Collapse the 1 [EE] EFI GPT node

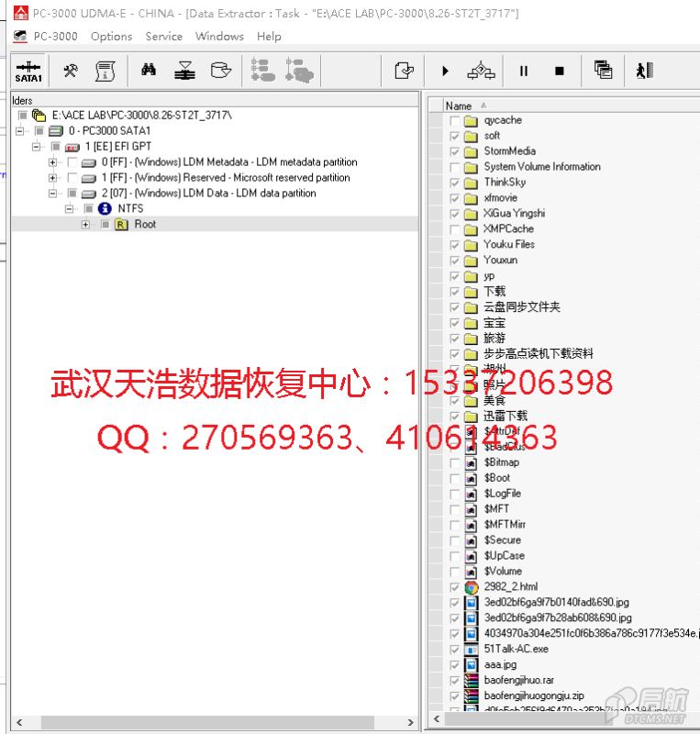coord(37,147)
